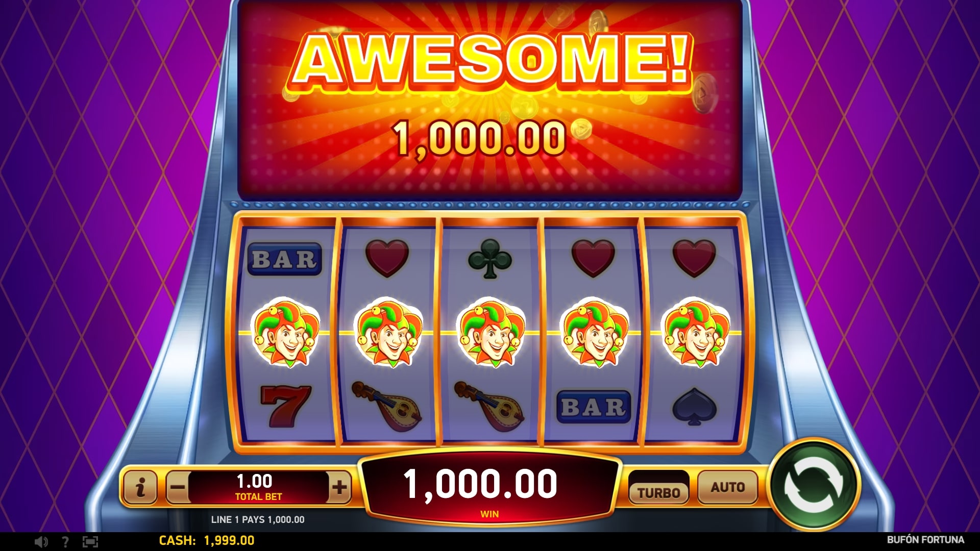Screen dimensions: 980x551
Task: Click the CASH balance display
Action: point(207,540)
